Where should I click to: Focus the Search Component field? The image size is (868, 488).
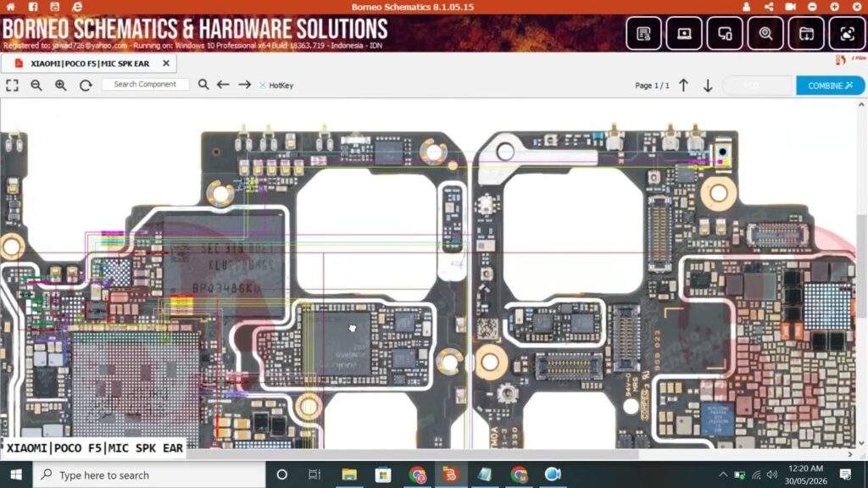coord(146,84)
